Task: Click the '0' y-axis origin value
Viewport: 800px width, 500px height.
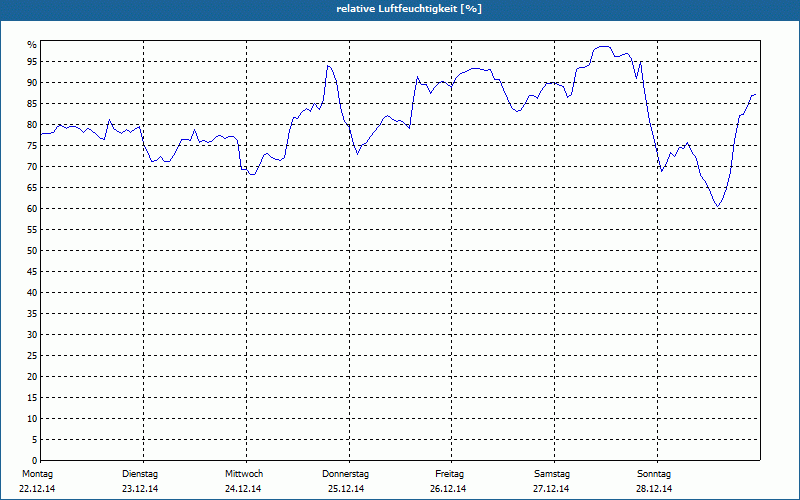Action: [x=35, y=461]
